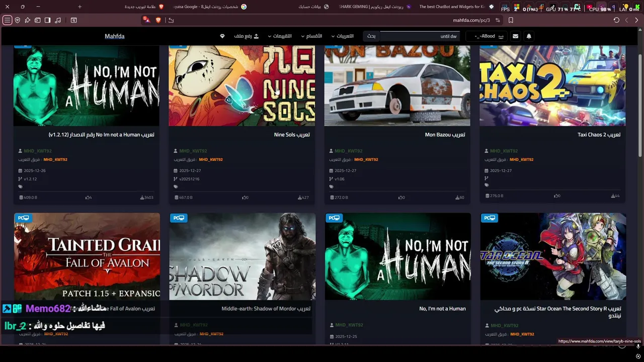Open the Brave VPN shield icon

(x=18, y=20)
